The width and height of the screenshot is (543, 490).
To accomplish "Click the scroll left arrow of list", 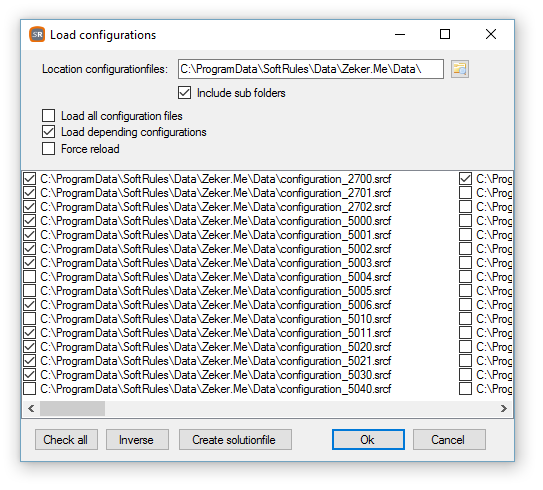I will click(31, 409).
